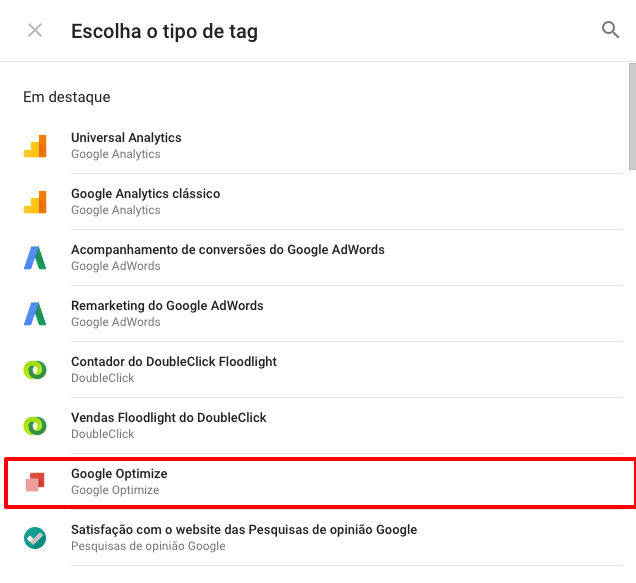The height and width of the screenshot is (583, 636).
Task: Click the DoubleClick Floodlight counter icon
Action: pyautogui.click(x=35, y=370)
